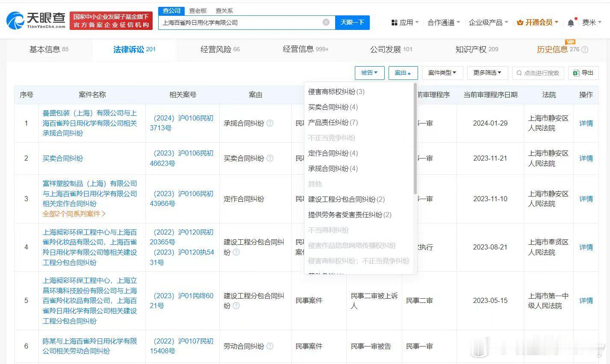Viewport: 610px width, 364px height.
Task: Select the 查老板 search tab
Action: (x=198, y=11)
